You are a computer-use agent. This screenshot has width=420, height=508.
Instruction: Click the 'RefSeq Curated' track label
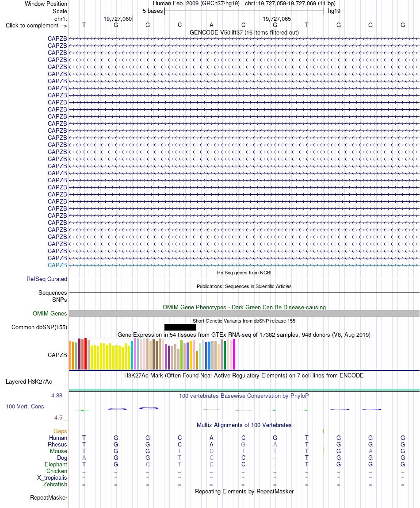pyautogui.click(x=47, y=279)
